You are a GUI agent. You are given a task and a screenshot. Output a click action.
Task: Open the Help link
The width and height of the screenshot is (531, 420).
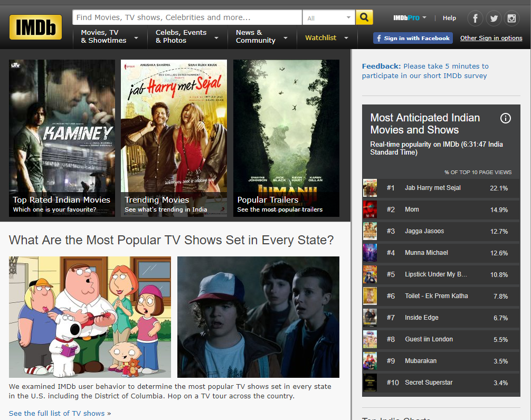(449, 18)
